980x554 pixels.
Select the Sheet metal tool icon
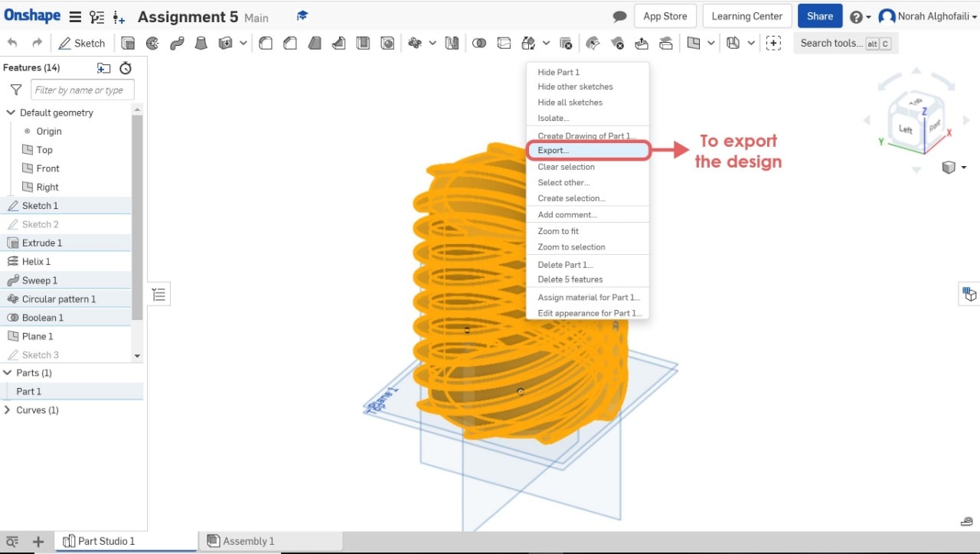pos(733,44)
